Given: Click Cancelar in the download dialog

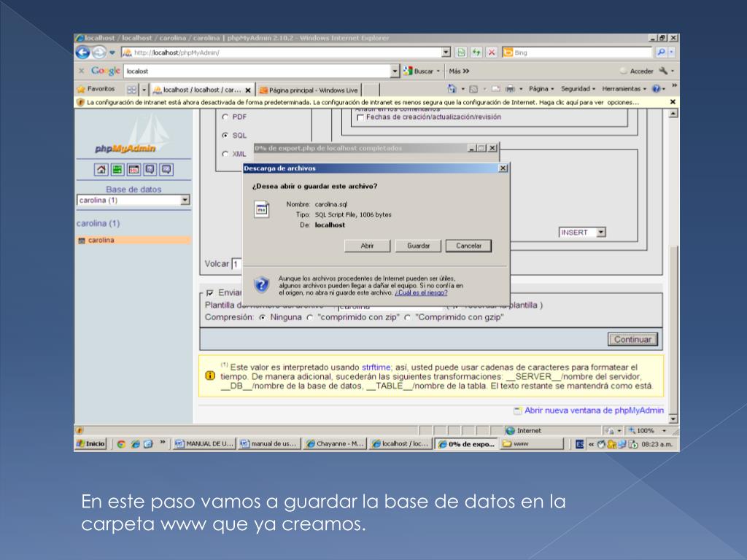Looking at the screenshot, I should pos(468,246).
